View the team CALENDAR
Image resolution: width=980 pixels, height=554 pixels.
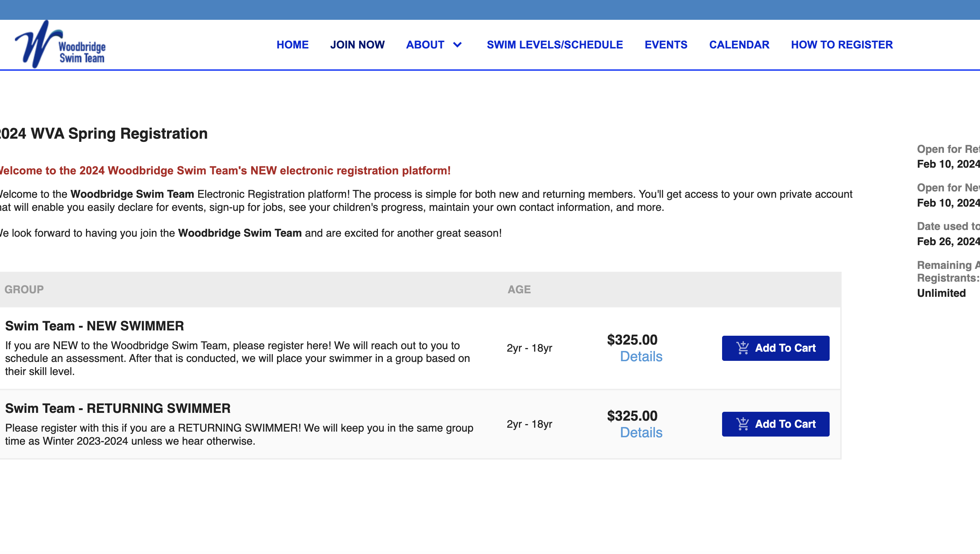click(x=739, y=45)
